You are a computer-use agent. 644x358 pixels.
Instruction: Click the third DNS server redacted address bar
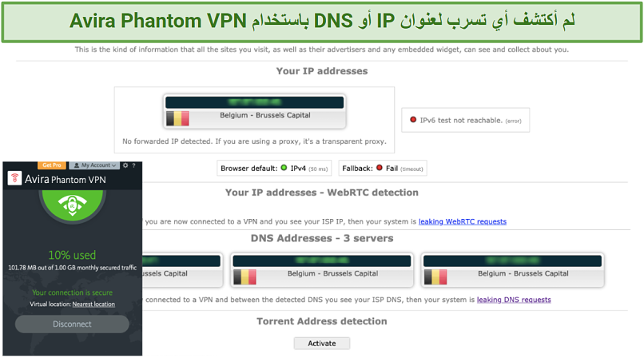513,261
